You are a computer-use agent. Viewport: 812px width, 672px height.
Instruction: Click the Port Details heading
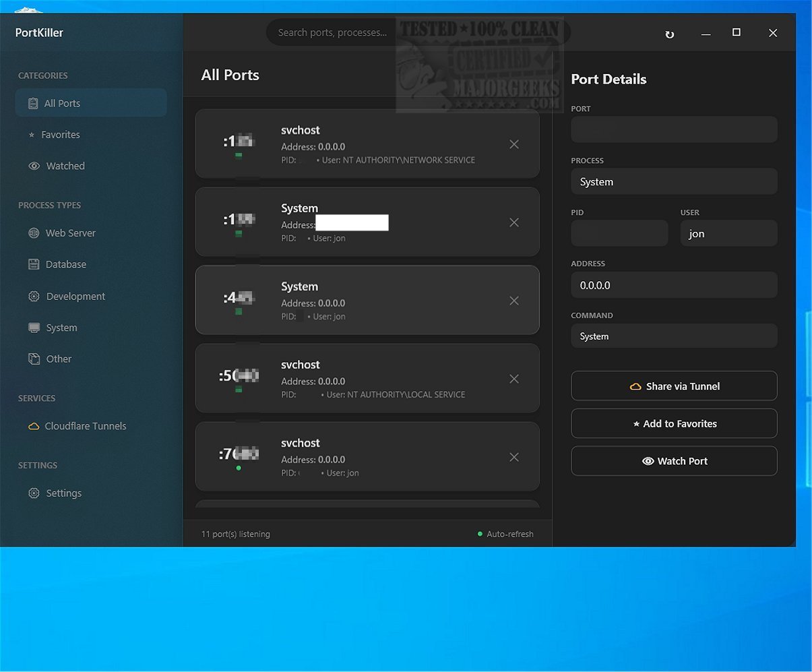(x=608, y=79)
